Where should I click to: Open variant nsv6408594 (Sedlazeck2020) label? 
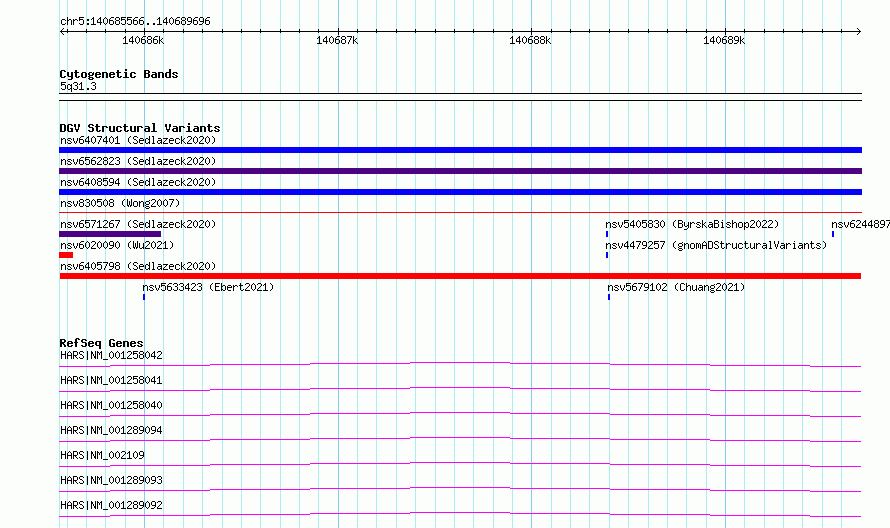[x=138, y=182]
